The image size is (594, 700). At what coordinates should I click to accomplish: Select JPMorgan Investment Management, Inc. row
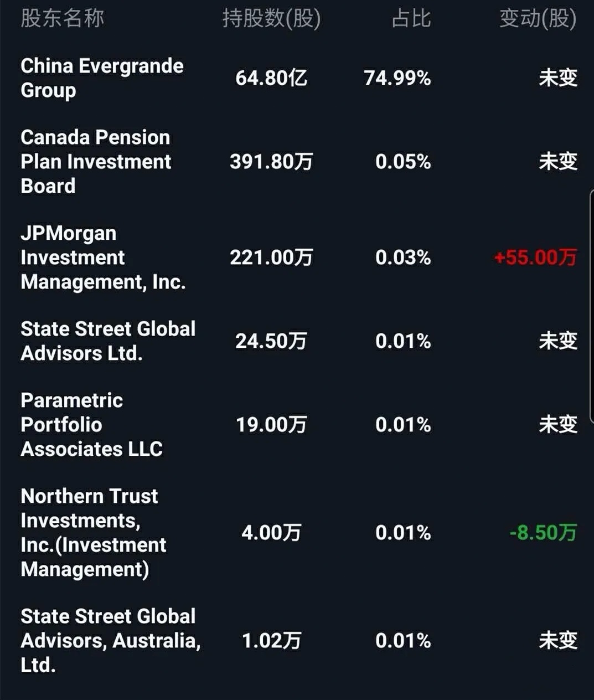(103, 258)
